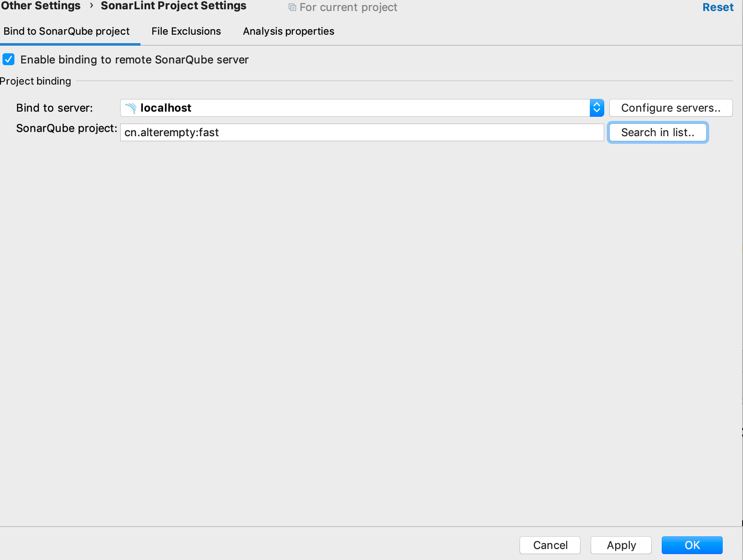Click the For current project copy icon
The width and height of the screenshot is (743, 560).
tap(292, 7)
